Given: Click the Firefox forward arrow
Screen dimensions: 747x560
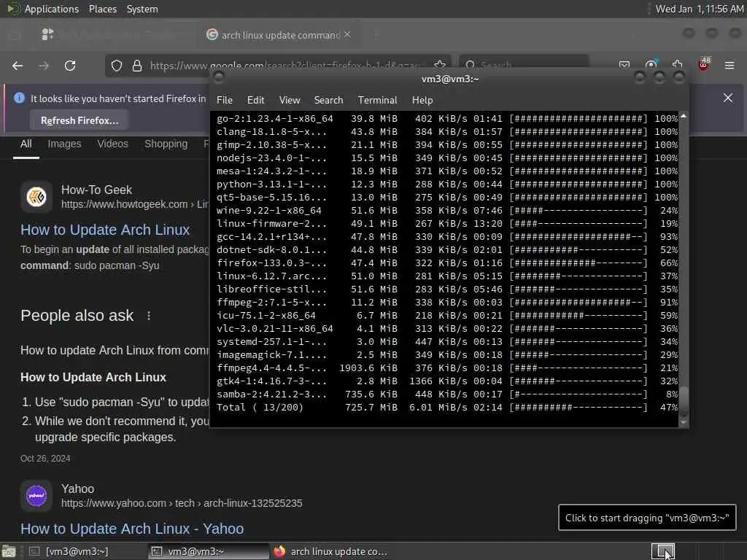Looking at the screenshot, I should pos(44,66).
